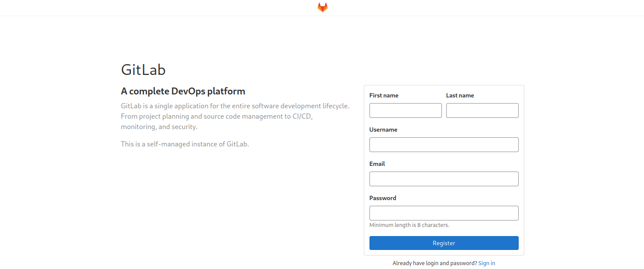This screenshot has height=269, width=644.
Task: Activate the Password input box
Action: coord(444,213)
